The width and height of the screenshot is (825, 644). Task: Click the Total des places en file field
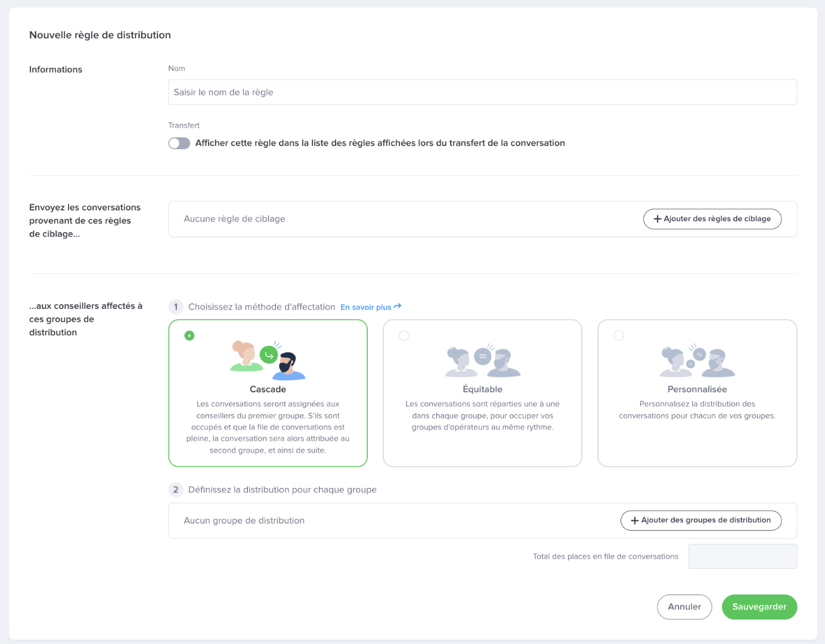tap(742, 556)
